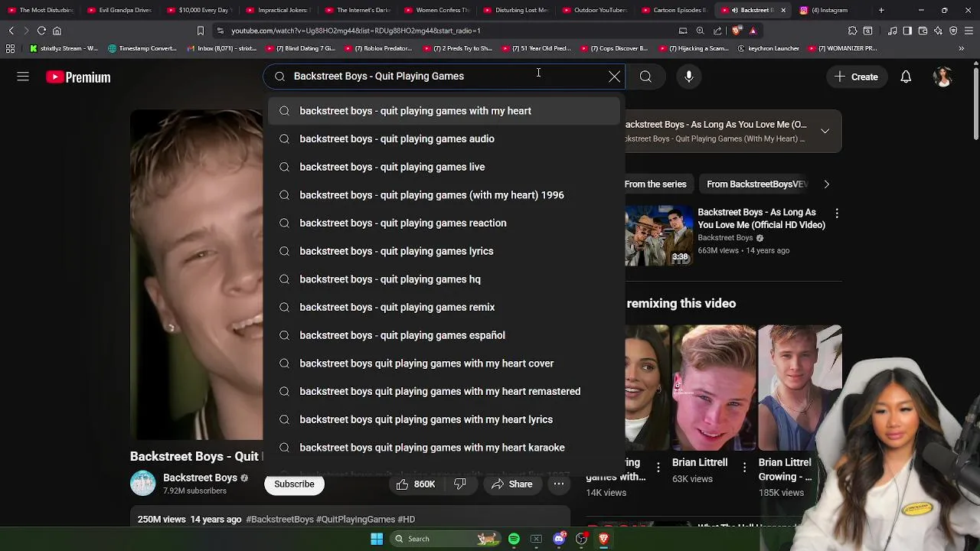Pick suggestion 'quit playing games lyrics'

click(x=444, y=251)
